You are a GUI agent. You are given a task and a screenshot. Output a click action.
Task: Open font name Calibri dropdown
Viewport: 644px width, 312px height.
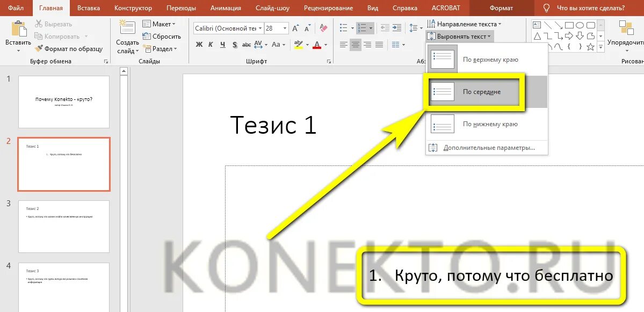click(260, 28)
